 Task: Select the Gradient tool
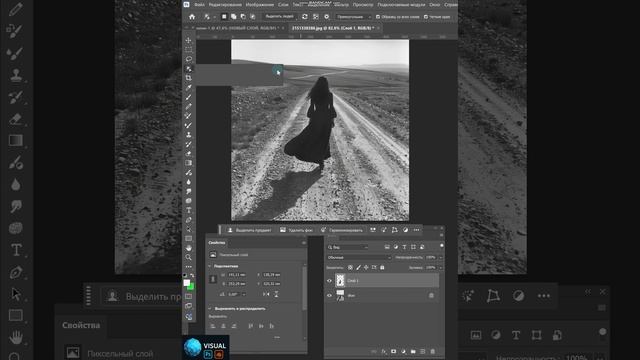(x=189, y=163)
